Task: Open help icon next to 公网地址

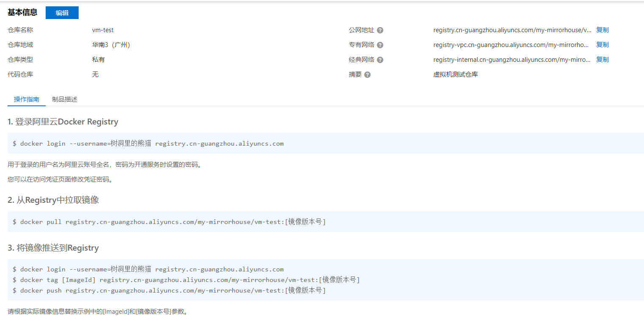Action: coord(380,30)
